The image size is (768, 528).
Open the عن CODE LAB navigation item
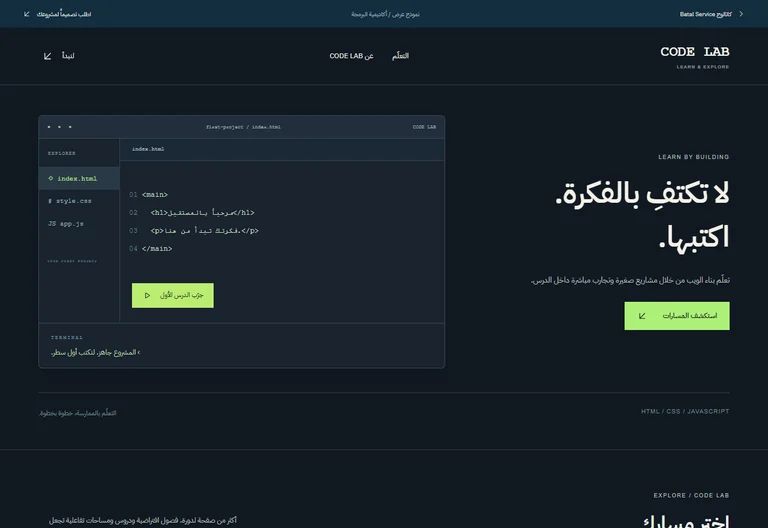(351, 56)
